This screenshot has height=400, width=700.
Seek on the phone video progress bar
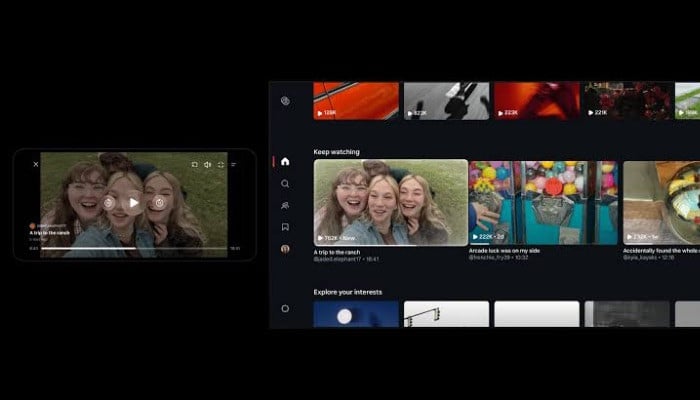(134, 248)
